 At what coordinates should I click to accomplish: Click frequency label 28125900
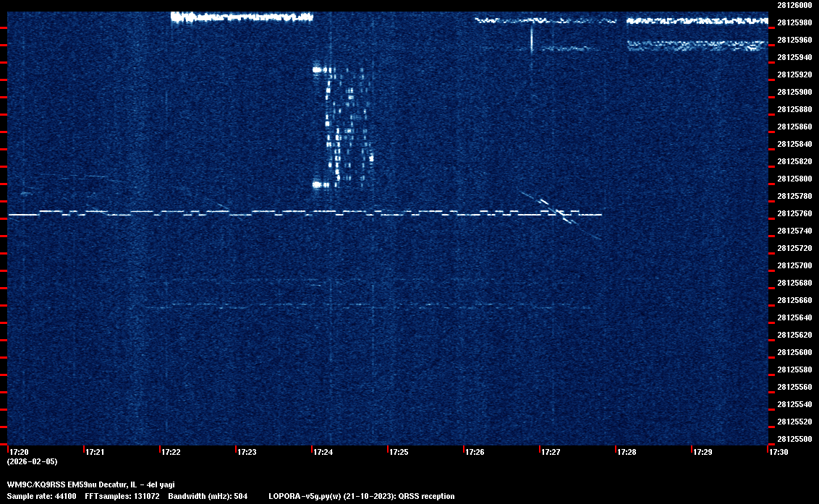tap(794, 92)
